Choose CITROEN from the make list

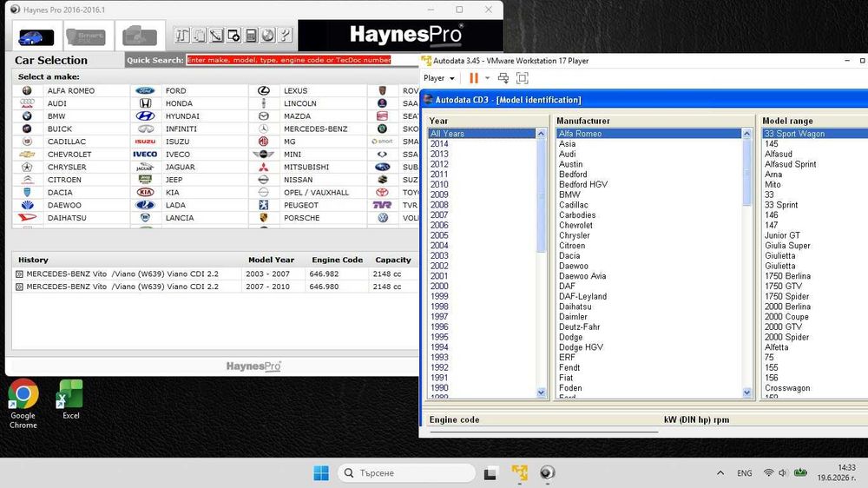64,180
